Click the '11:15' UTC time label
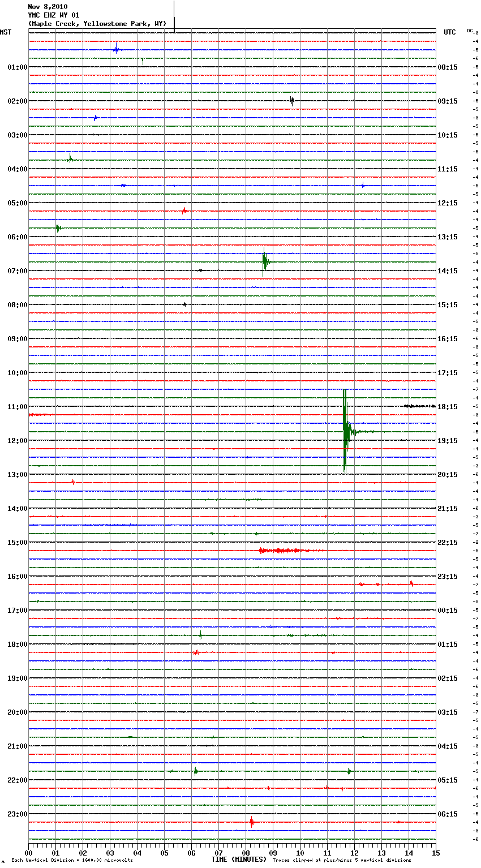Screen dimensions: 481x868 click(448, 169)
